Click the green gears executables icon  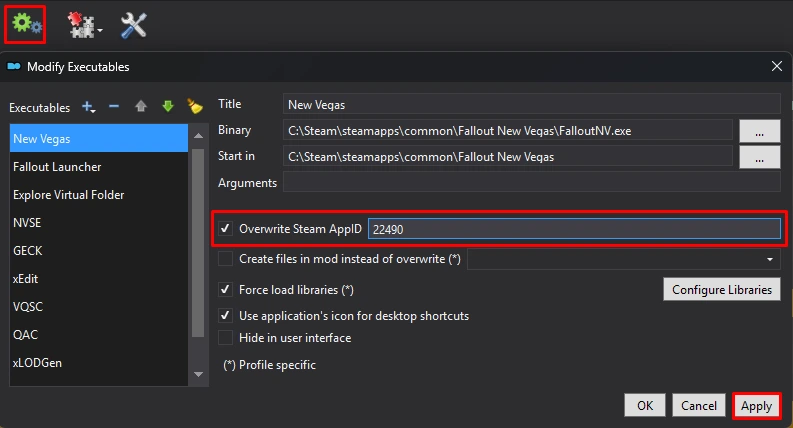tap(24, 25)
